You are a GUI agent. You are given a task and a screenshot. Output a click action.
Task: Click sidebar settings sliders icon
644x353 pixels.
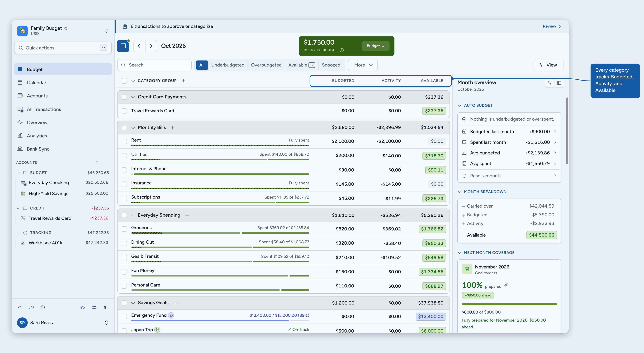pos(94,307)
